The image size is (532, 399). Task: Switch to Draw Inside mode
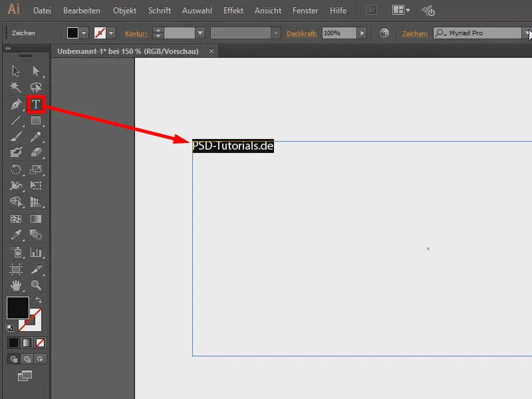(x=40, y=358)
